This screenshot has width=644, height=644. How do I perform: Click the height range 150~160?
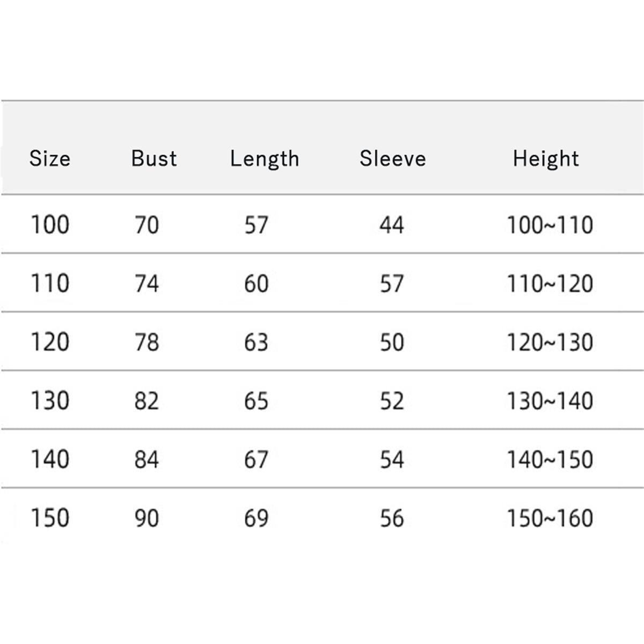[x=550, y=518]
